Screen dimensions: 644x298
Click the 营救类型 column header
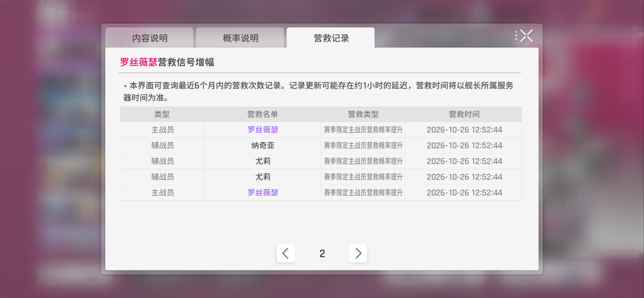[x=363, y=114]
